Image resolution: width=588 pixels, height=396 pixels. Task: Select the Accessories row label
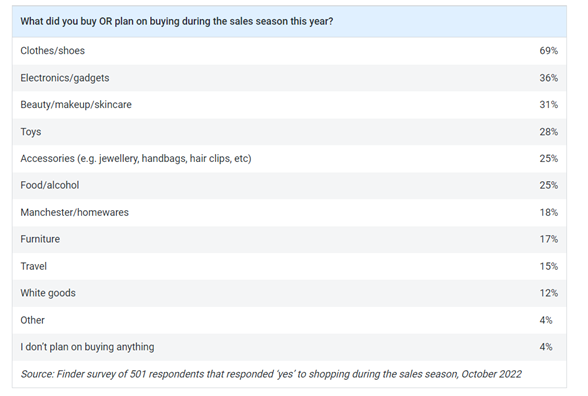pos(136,159)
